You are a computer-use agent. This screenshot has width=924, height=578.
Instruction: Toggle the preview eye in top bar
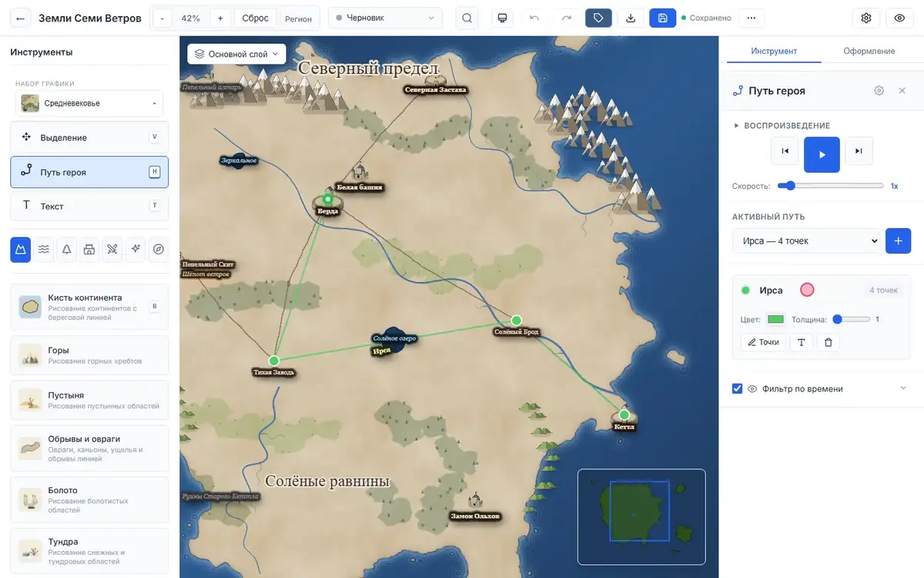click(899, 18)
